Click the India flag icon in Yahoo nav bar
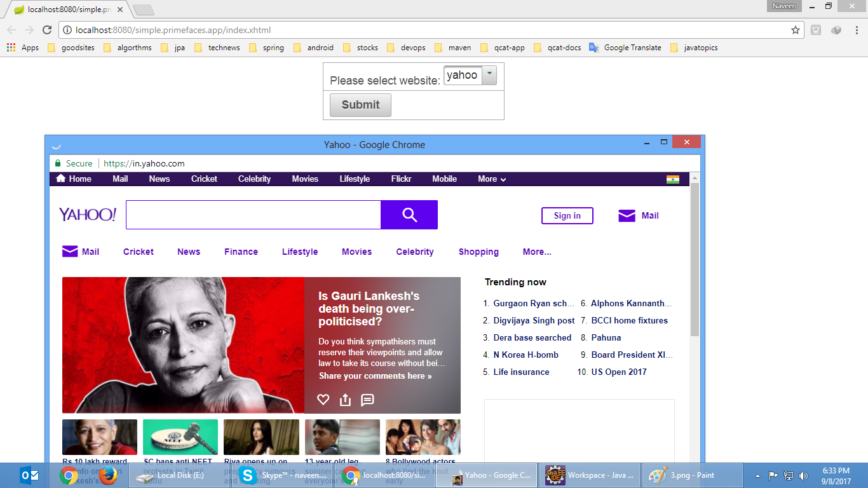The image size is (868, 488). (x=673, y=179)
